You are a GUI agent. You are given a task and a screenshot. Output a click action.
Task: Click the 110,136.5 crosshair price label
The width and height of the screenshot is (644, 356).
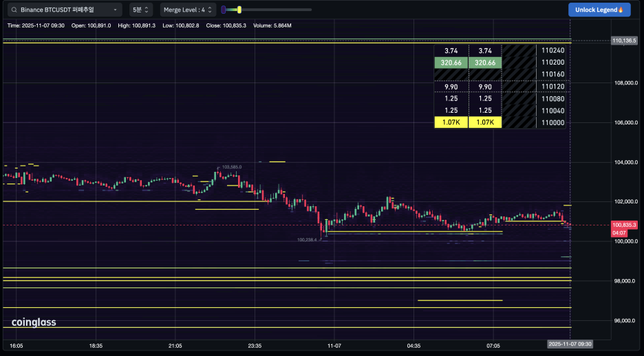(624, 41)
